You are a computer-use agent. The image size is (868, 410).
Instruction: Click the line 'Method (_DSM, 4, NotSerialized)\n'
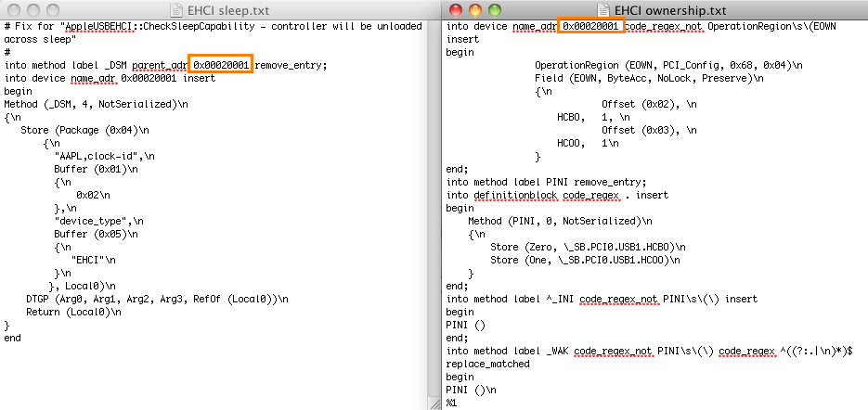point(96,104)
